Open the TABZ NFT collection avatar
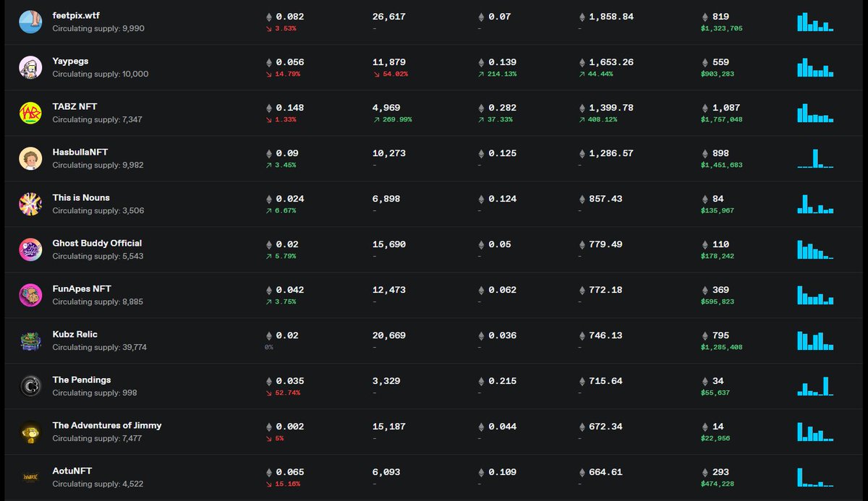868x501 pixels. point(30,113)
